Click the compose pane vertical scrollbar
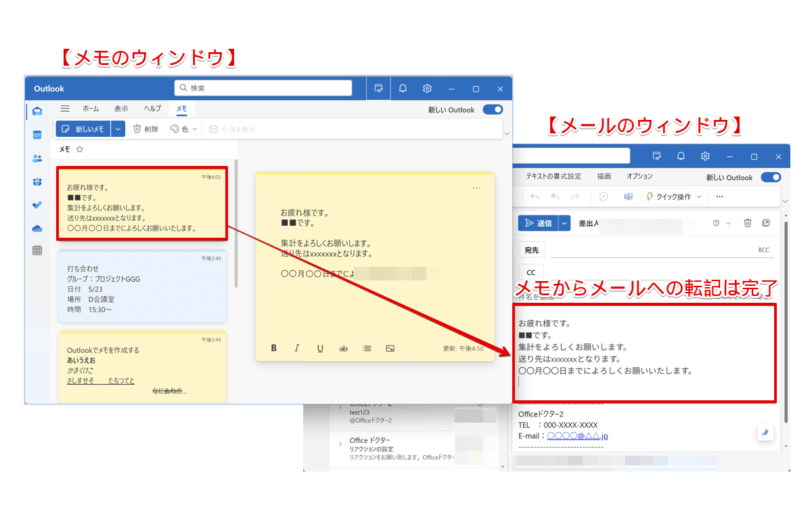 (786, 321)
